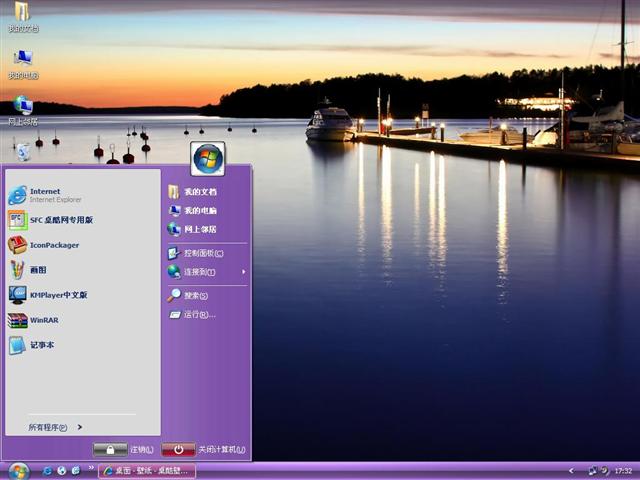Click the Start orb on the taskbar
The width and height of the screenshot is (640, 480).
(x=19, y=470)
